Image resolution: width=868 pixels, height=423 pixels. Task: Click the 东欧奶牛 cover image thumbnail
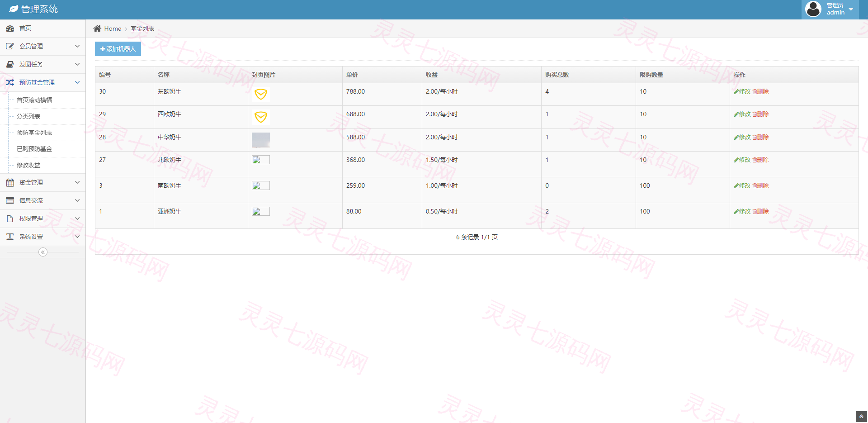(x=261, y=94)
